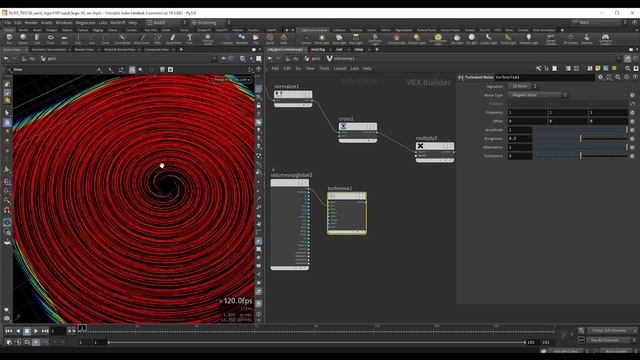This screenshot has width=640, height=360.
Task: Select the multiply2 node
Action: (435, 151)
